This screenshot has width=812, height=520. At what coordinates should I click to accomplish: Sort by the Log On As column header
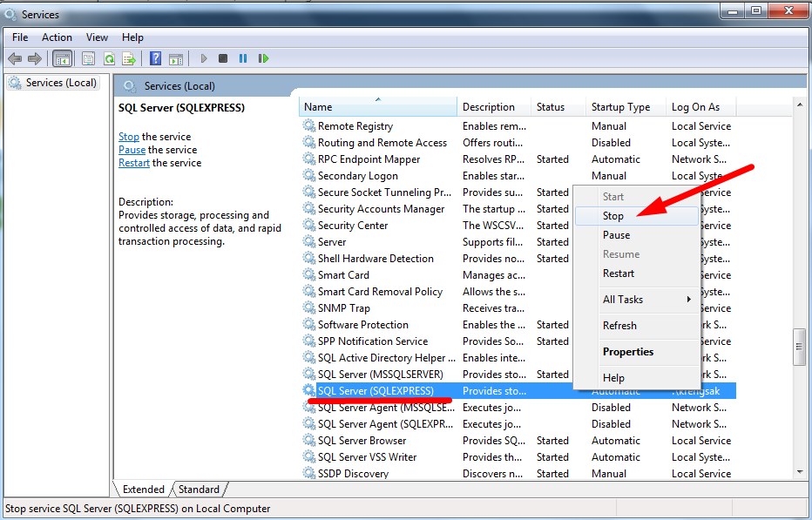tap(700, 106)
